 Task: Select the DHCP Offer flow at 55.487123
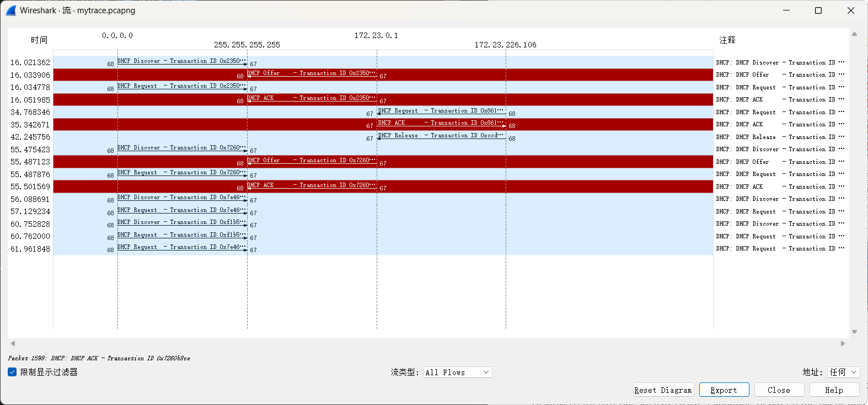(x=383, y=162)
